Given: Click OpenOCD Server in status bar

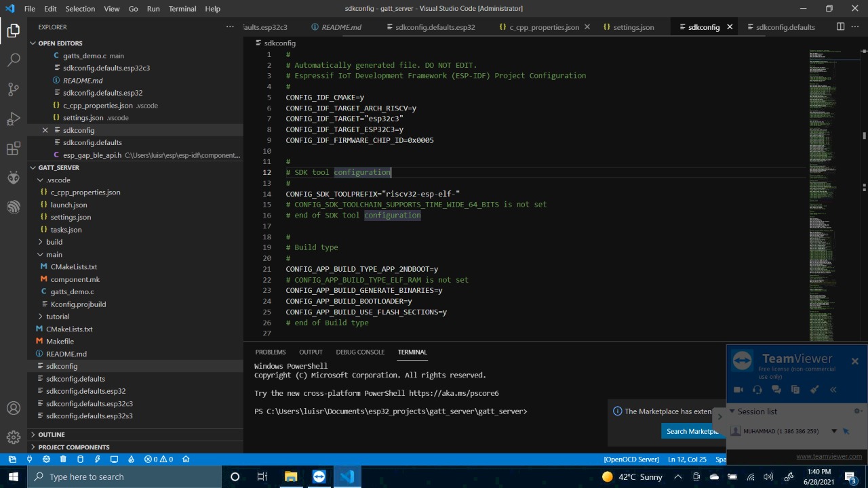Looking at the screenshot, I should (631, 459).
